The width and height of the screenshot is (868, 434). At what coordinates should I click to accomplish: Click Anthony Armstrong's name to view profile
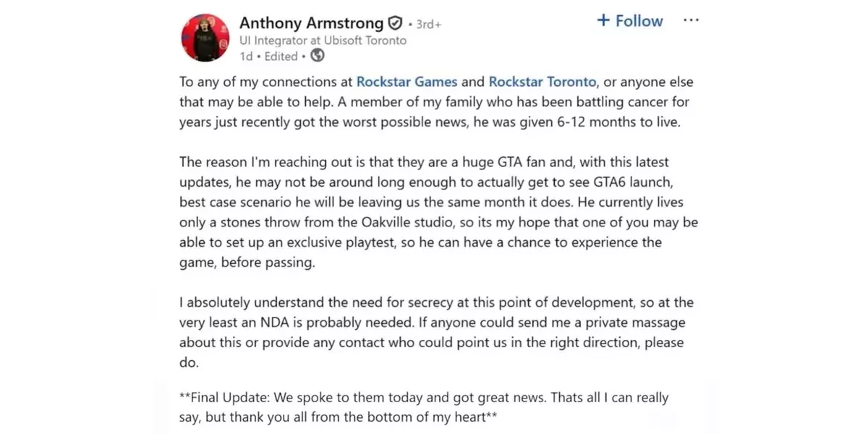point(311,22)
